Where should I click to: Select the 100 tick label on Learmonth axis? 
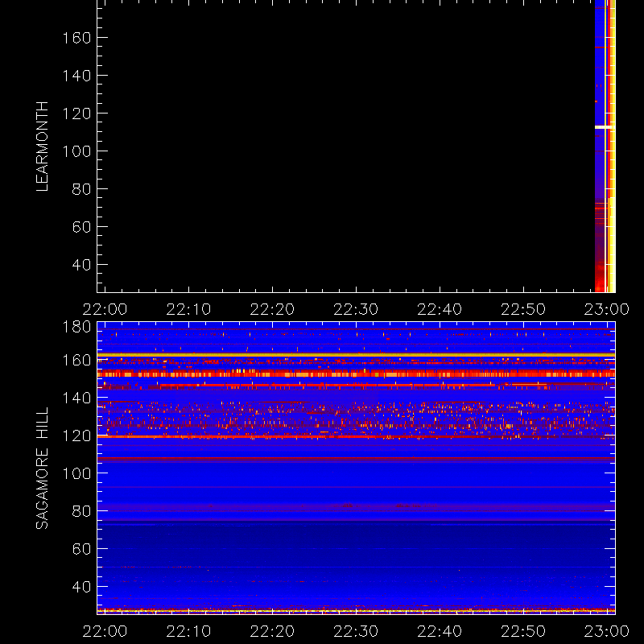tap(76, 151)
